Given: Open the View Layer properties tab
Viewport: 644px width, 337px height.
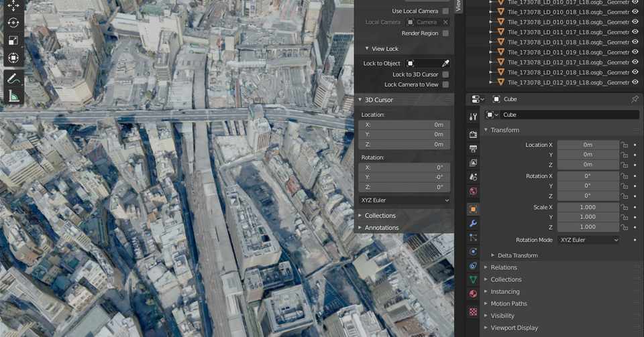Looking at the screenshot, I should 473,163.
